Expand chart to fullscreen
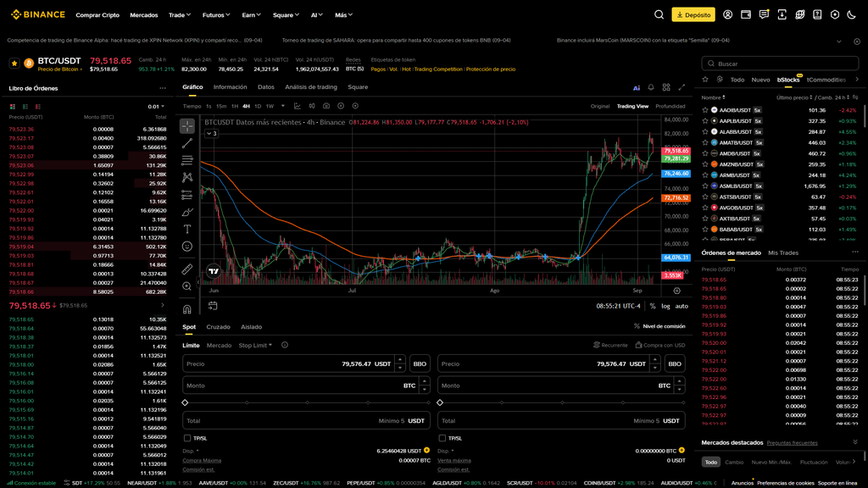 682,87
